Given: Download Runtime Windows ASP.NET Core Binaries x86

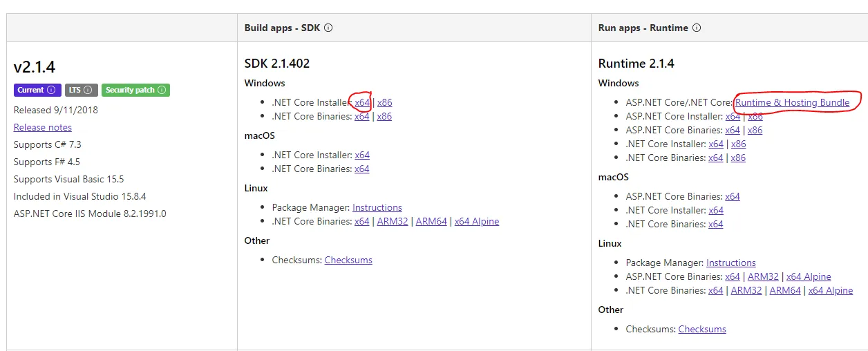Looking at the screenshot, I should coord(755,130).
